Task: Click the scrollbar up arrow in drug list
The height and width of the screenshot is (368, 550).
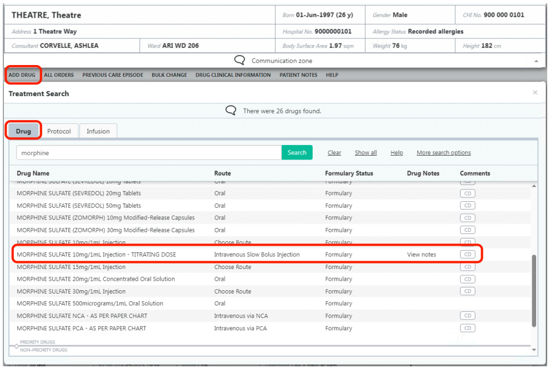Action: (534, 186)
